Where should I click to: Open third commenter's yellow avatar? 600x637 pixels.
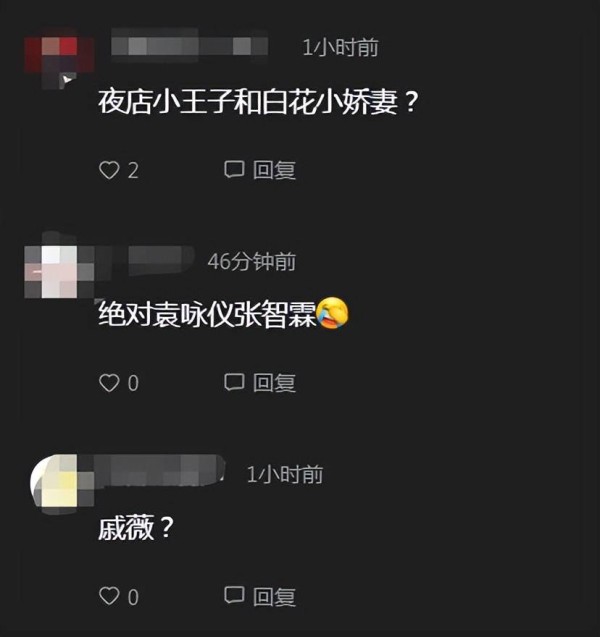[x=61, y=481]
